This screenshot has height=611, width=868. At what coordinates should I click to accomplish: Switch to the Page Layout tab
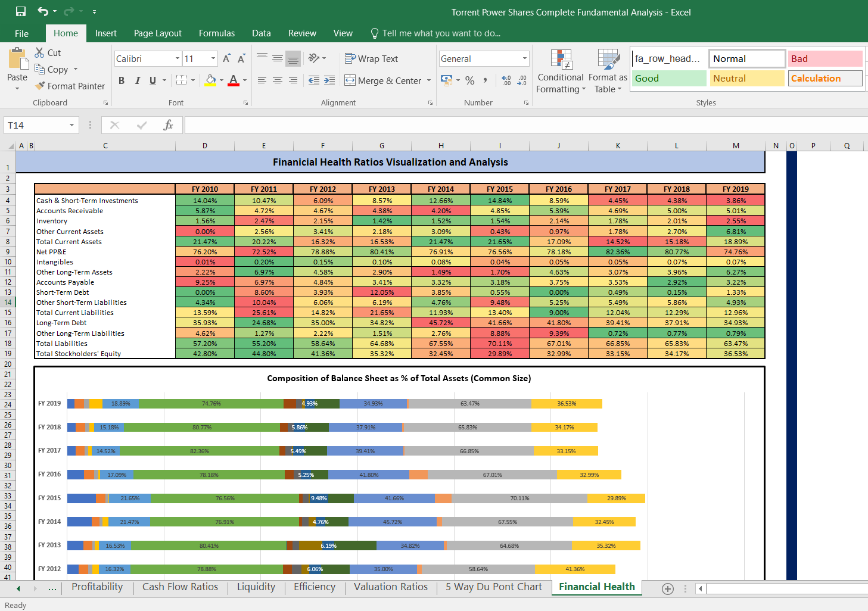pyautogui.click(x=158, y=33)
